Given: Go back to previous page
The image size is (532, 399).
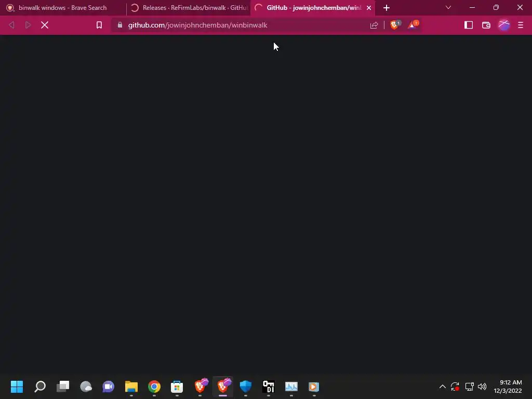Looking at the screenshot, I should tap(11, 25).
